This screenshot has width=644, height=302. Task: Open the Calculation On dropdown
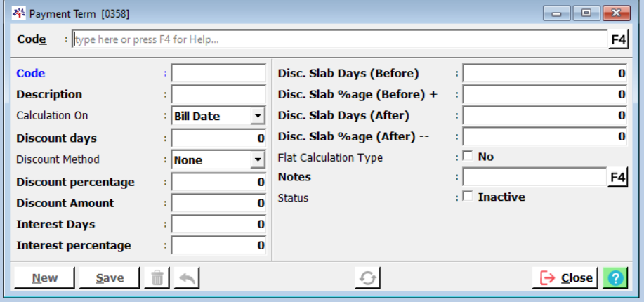[x=258, y=116]
